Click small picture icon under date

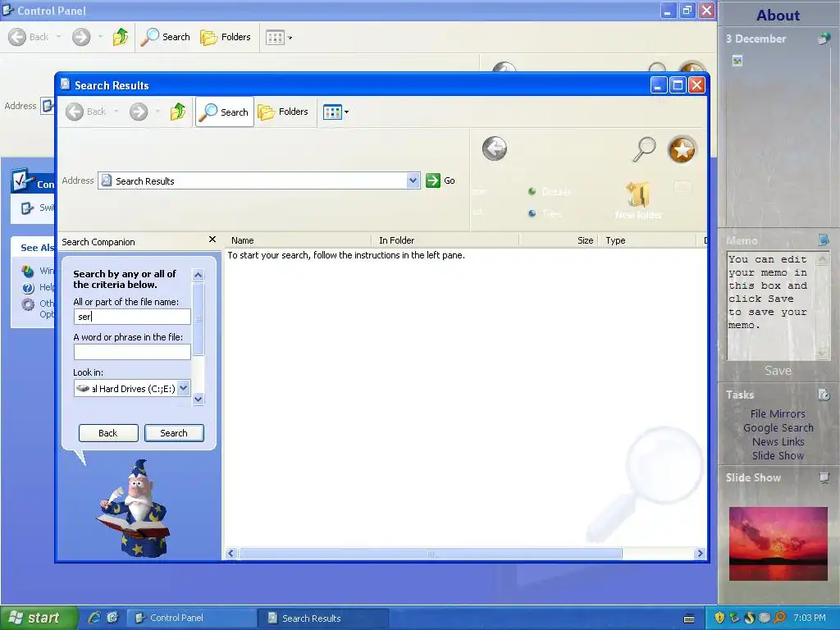point(737,61)
